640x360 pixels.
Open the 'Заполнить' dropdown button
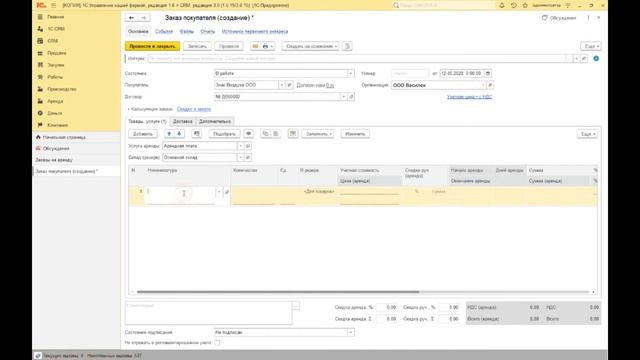pyautogui.click(x=318, y=134)
